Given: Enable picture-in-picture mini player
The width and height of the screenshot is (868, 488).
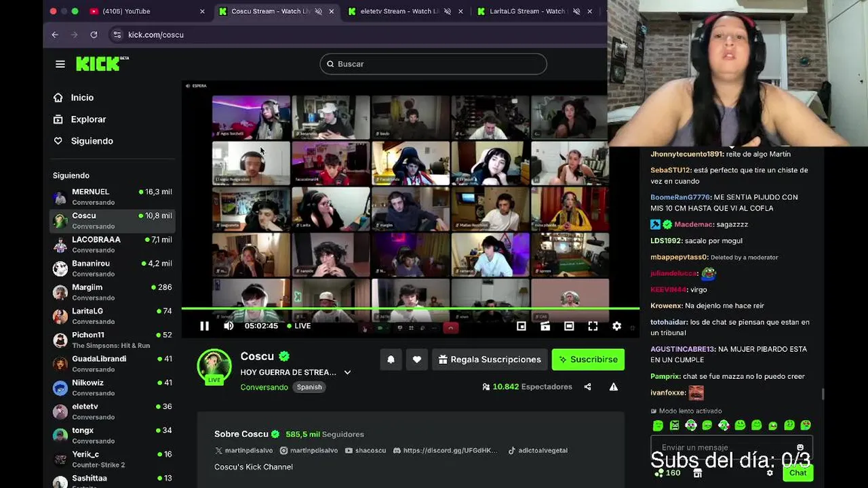Looking at the screenshot, I should pyautogui.click(x=521, y=326).
